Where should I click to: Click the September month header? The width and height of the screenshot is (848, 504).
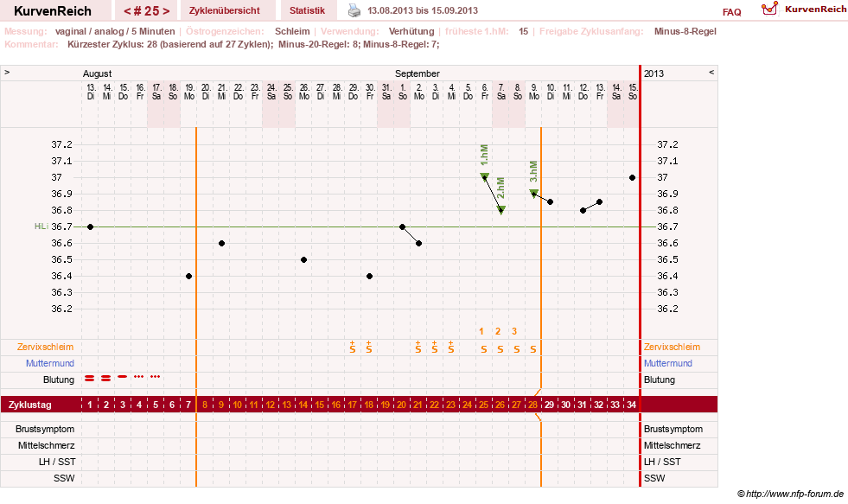417,73
